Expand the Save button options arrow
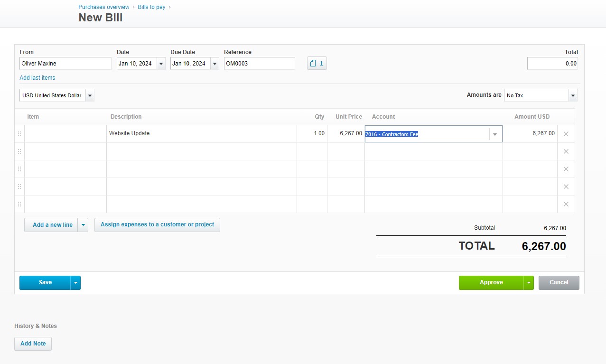606x364 pixels. (x=75, y=282)
